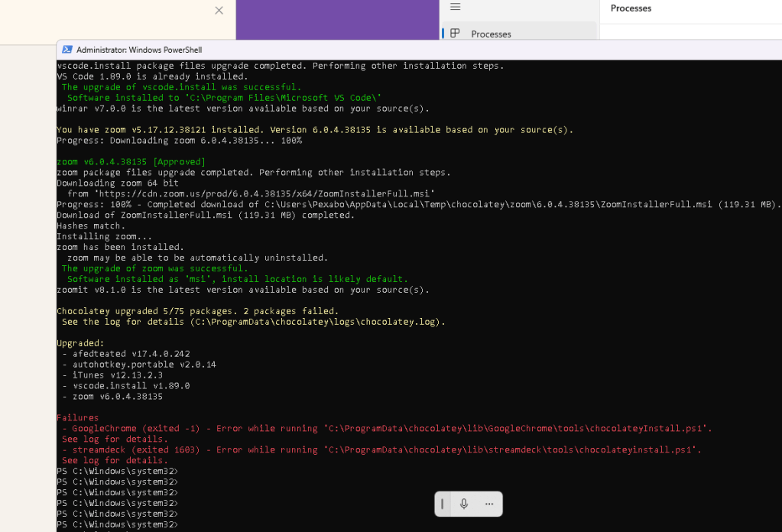Click the 'winrar v7.0.0 is the latest' line
Viewport: 782px width, 532px height.
pos(243,109)
